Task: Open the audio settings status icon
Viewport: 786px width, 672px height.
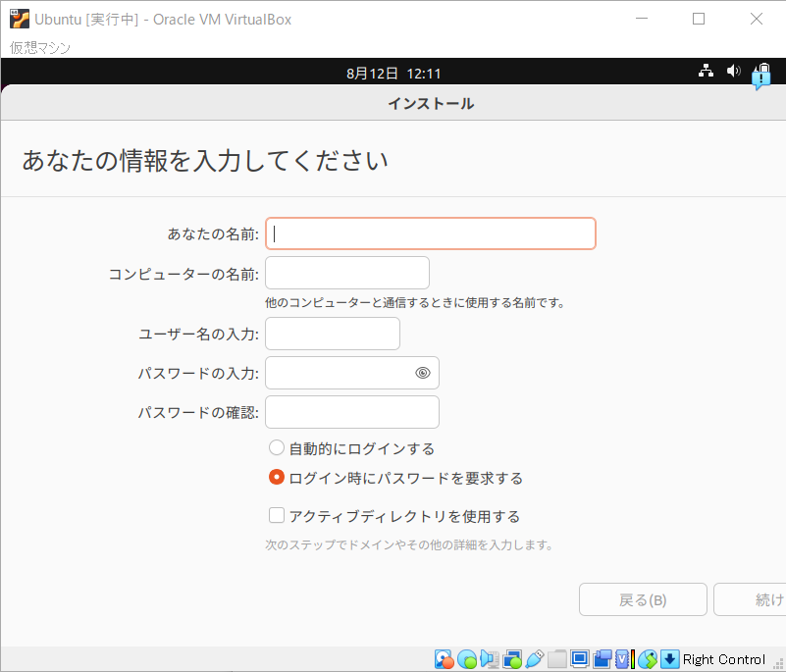Action: coord(490,659)
